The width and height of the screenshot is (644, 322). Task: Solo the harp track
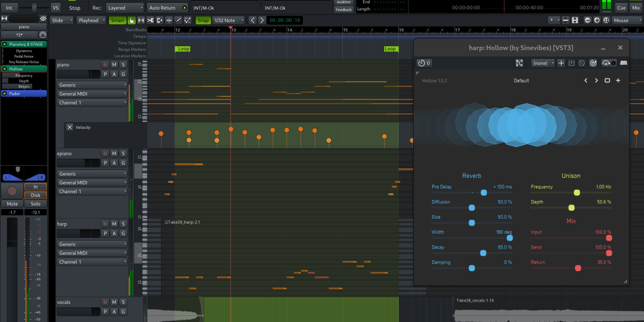point(123,224)
